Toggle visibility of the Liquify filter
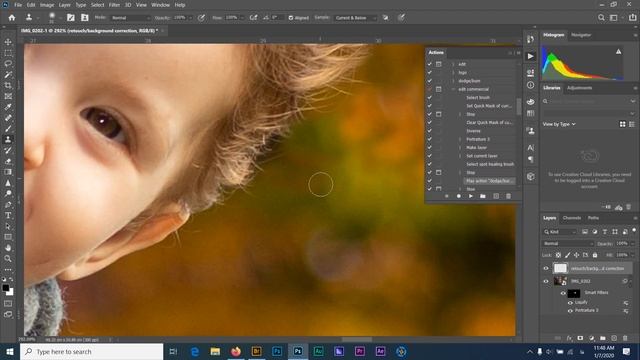Viewport: 640px width, 360px height. [x=570, y=303]
